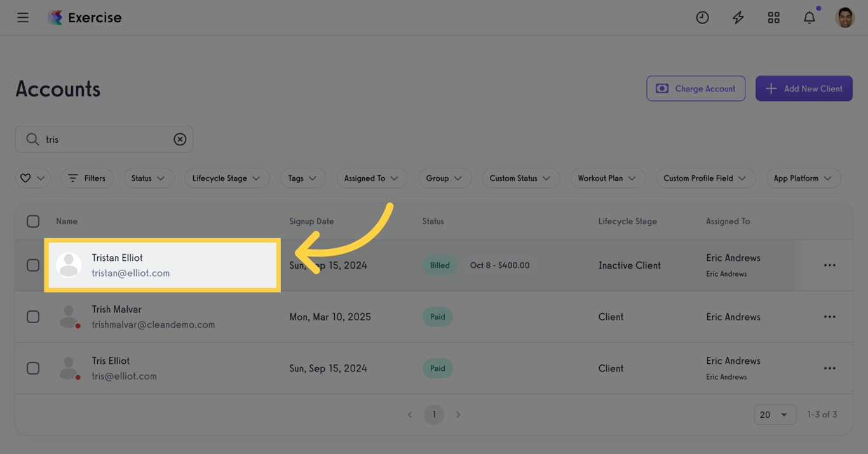Viewport: 868px width, 454px height.
Task: Open the actions menu for Trish Malvar
Action: [829, 316]
